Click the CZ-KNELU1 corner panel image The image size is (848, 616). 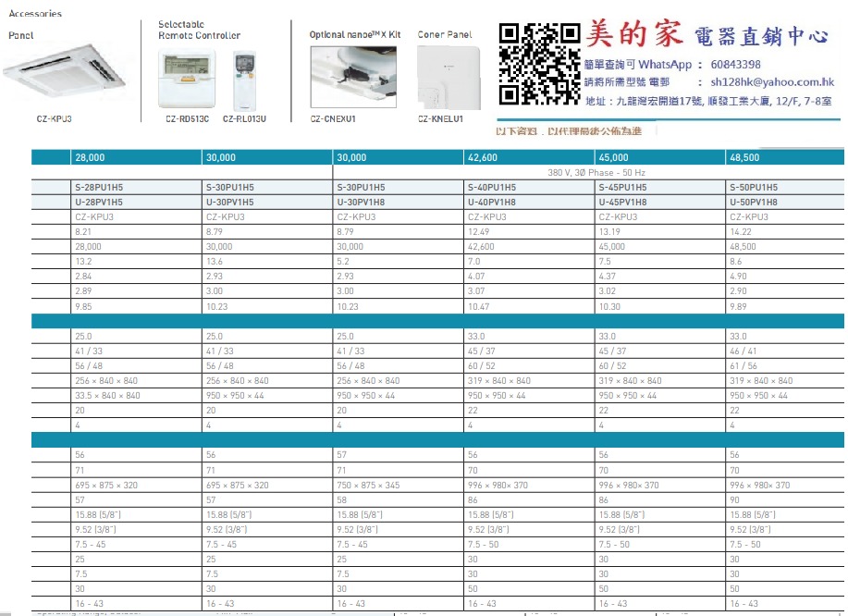click(449, 78)
